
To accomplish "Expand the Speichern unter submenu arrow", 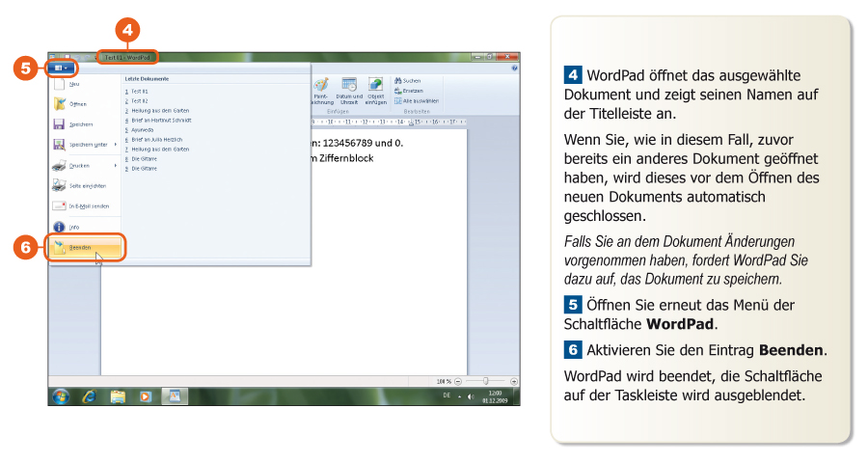I will pos(114,145).
